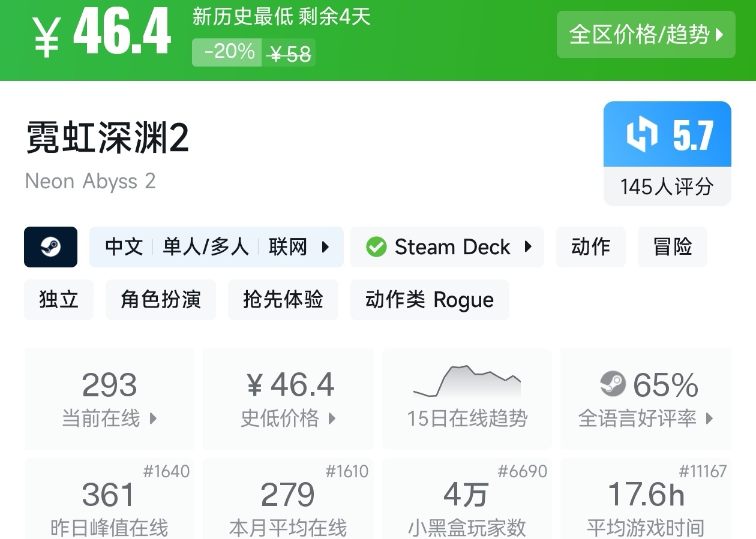View the 15日在线趋势 sparkline chart
This screenshot has height=539, width=756.
(467, 381)
